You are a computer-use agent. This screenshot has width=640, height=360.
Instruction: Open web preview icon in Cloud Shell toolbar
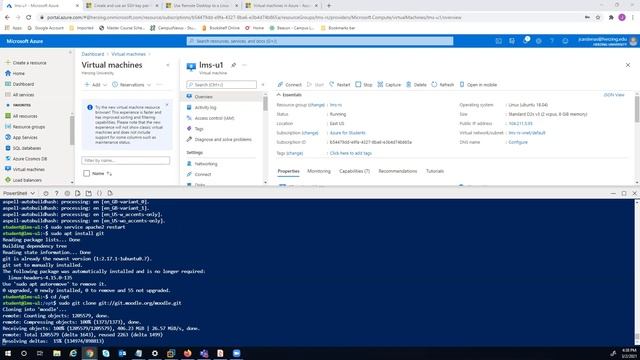click(110, 193)
